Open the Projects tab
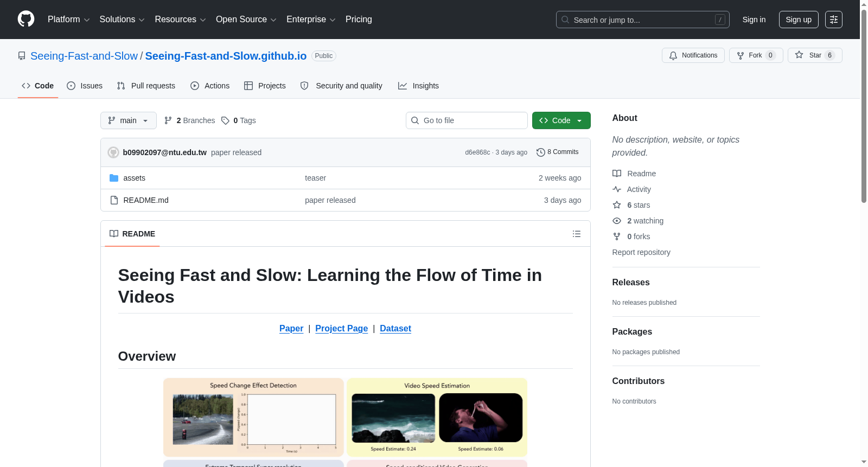 pyautogui.click(x=265, y=86)
